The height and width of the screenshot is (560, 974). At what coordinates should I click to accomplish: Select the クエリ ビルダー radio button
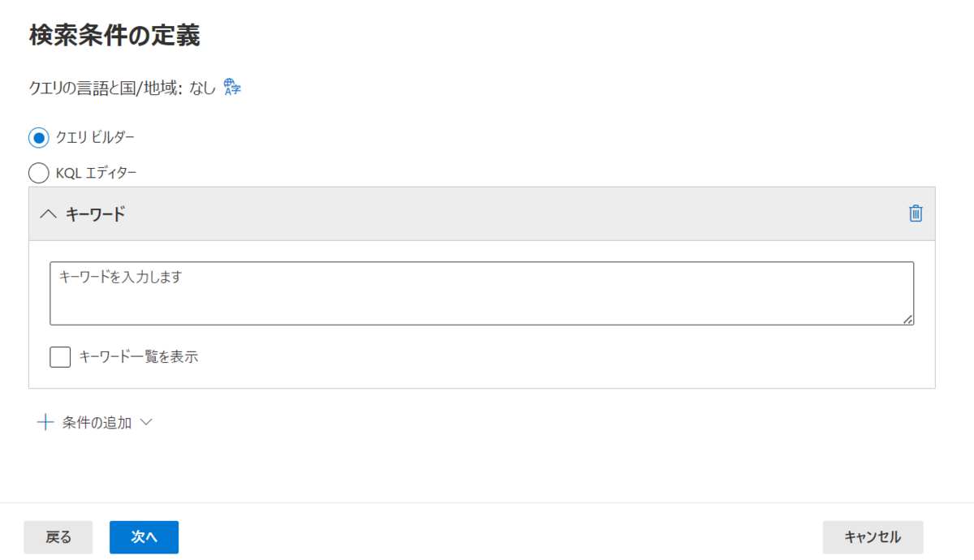coord(39,137)
